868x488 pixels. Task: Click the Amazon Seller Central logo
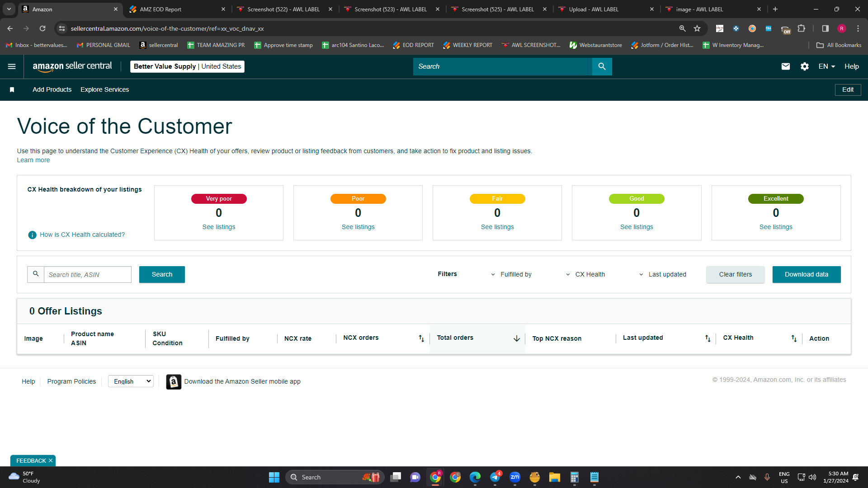72,66
